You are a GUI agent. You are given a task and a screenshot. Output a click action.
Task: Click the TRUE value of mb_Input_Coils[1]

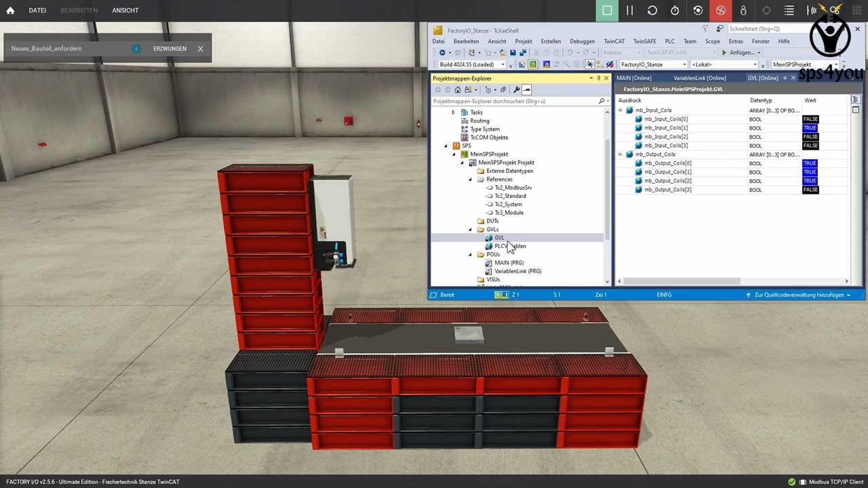click(810, 128)
